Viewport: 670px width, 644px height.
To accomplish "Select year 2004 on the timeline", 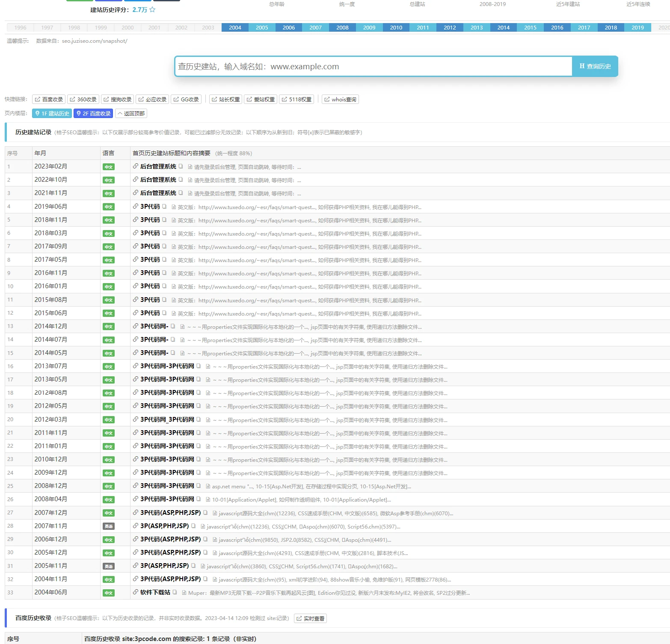I will 235,27.
